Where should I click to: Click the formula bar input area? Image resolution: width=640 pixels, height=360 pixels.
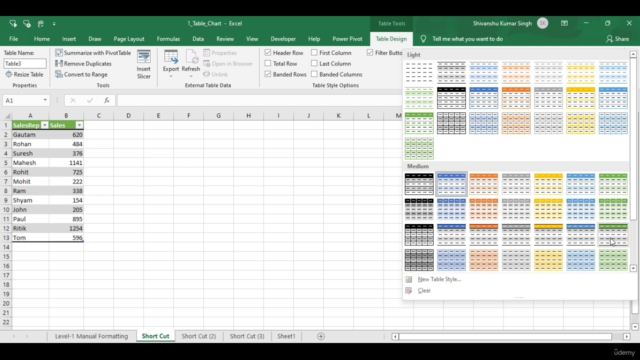(260, 100)
